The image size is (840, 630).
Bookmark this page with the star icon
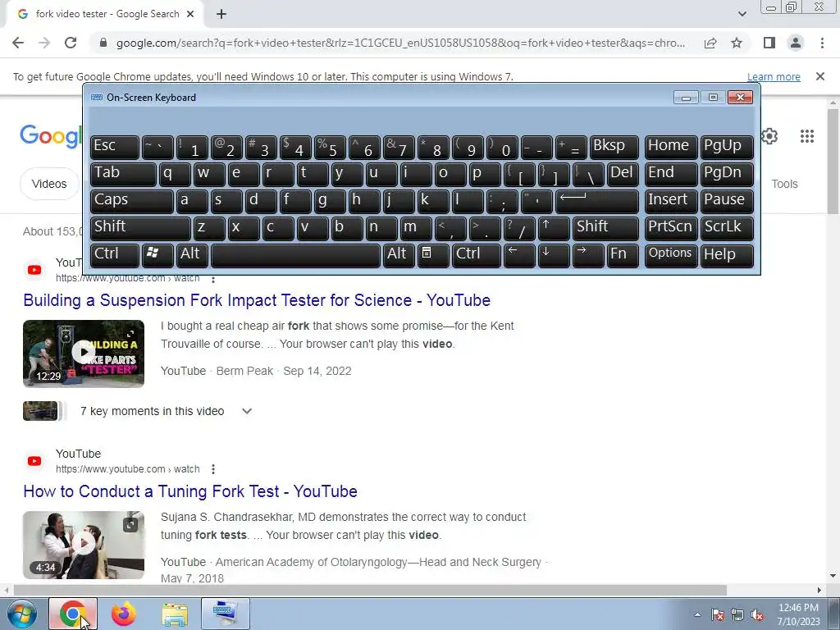pos(737,43)
